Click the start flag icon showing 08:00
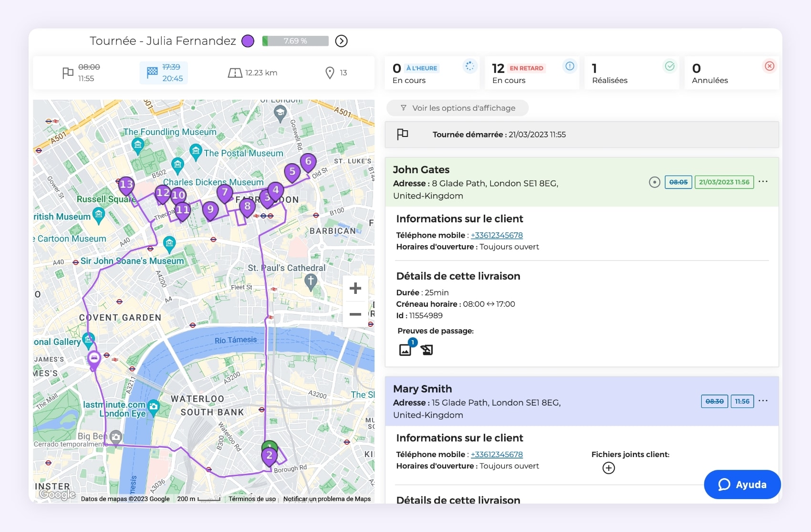 click(68, 73)
